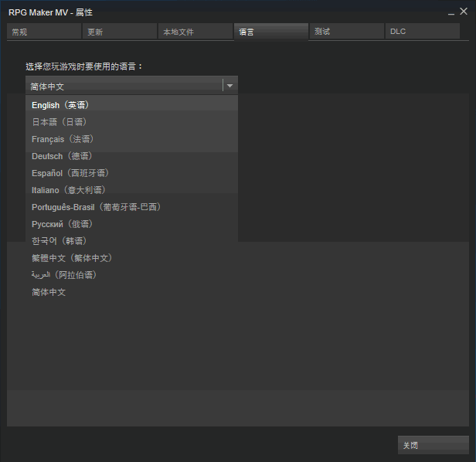This screenshot has width=476, height=462.
Task: Open the 更新 tab
Action: pyautogui.click(x=120, y=32)
